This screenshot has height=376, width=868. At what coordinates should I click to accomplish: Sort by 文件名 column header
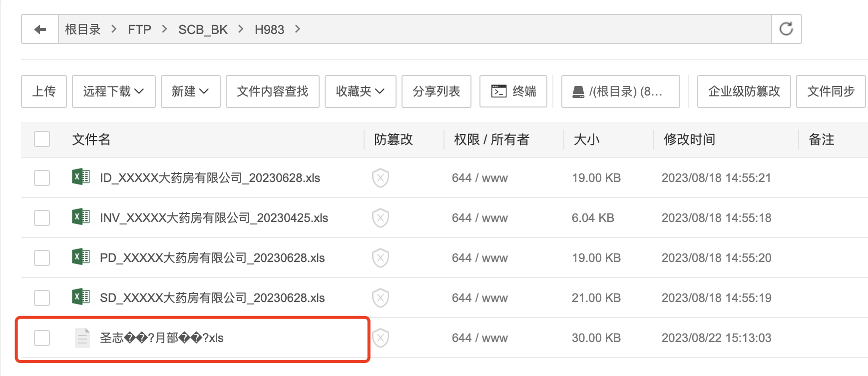pyautogui.click(x=91, y=139)
